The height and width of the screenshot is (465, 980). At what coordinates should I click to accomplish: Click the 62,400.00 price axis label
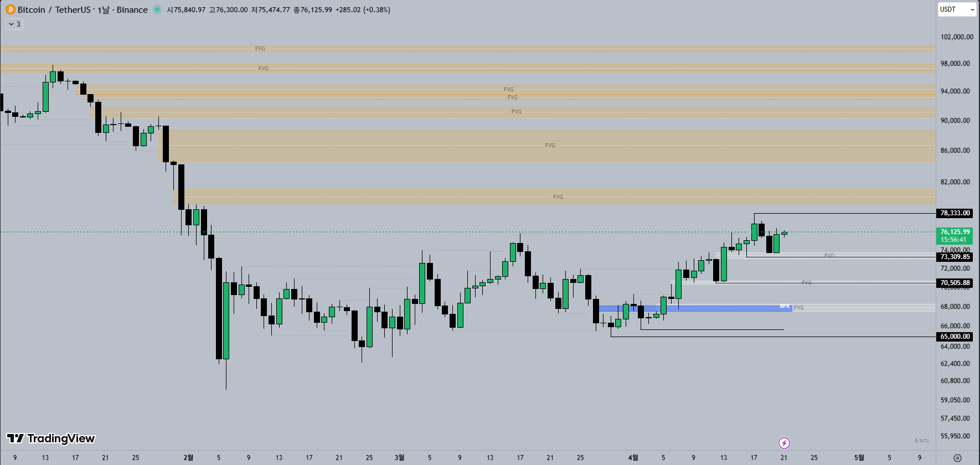coord(955,364)
